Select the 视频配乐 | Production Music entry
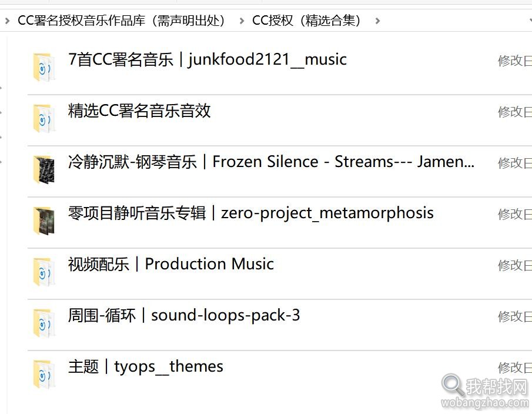 tap(171, 264)
